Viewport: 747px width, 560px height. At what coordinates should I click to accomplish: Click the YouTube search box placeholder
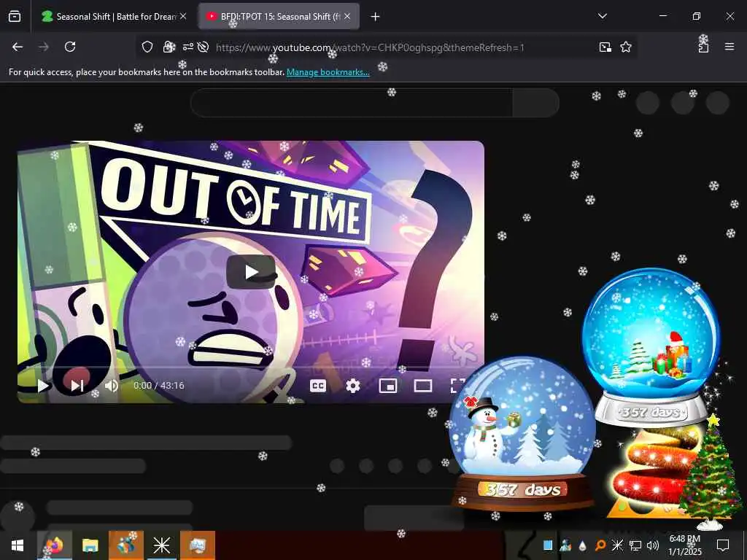click(352, 102)
